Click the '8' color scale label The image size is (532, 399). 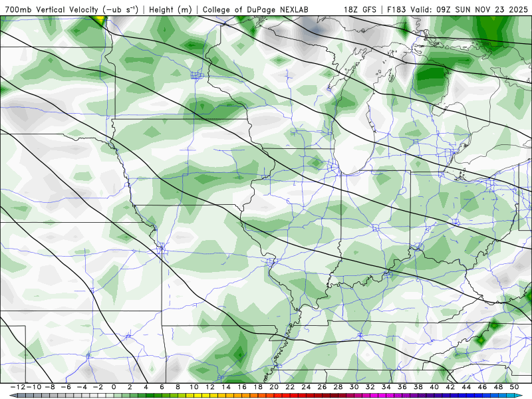pyautogui.click(x=178, y=387)
